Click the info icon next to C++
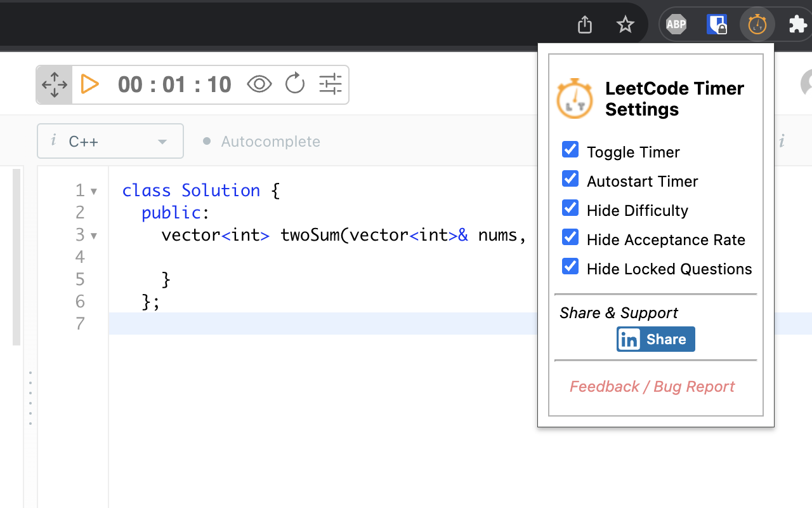812x508 pixels. click(54, 140)
